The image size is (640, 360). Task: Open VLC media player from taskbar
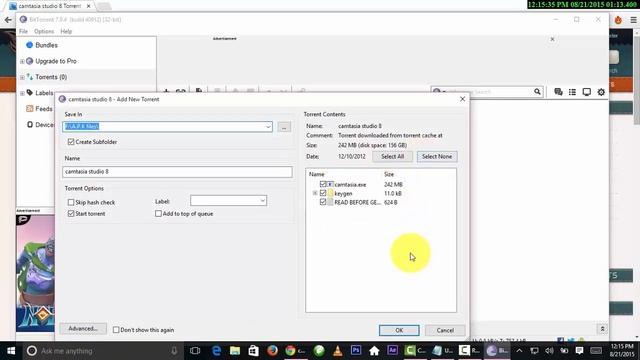[338, 351]
